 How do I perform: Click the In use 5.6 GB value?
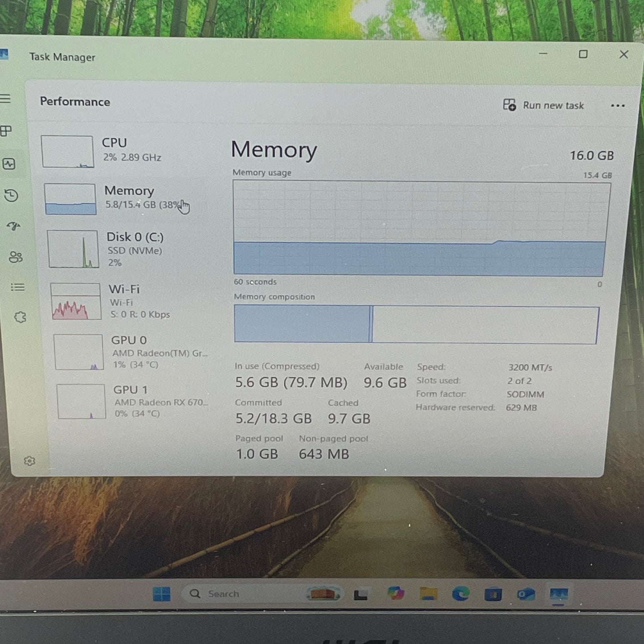[x=291, y=382]
